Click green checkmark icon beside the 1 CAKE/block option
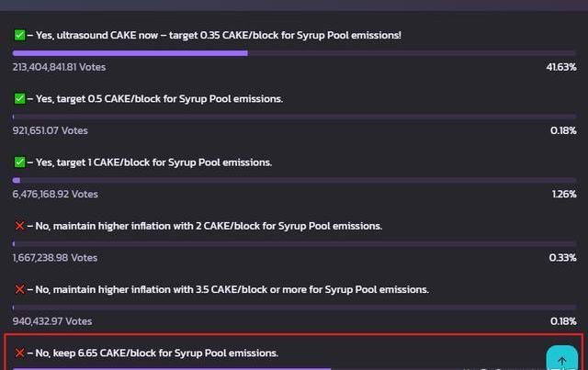The width and height of the screenshot is (588, 370). [19, 162]
